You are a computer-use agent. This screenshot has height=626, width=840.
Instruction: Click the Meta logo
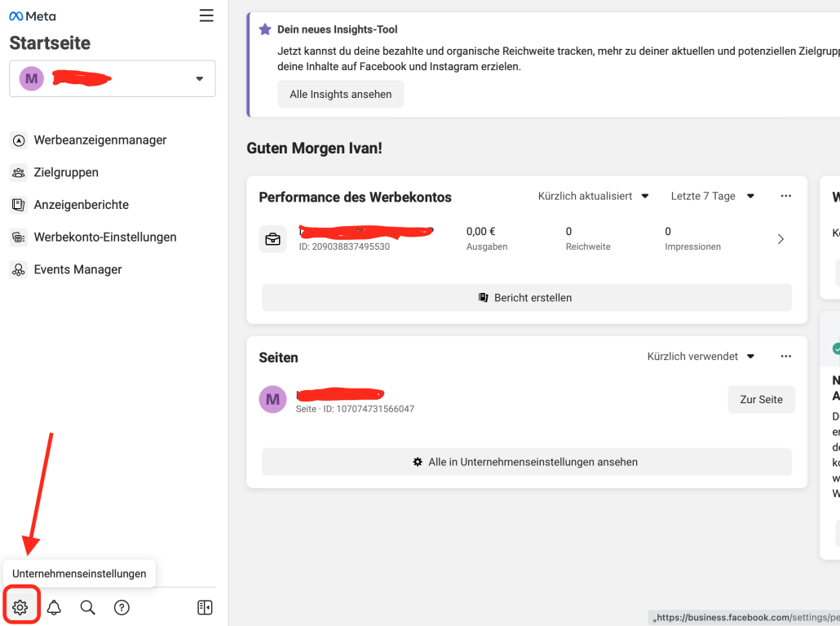33,16
